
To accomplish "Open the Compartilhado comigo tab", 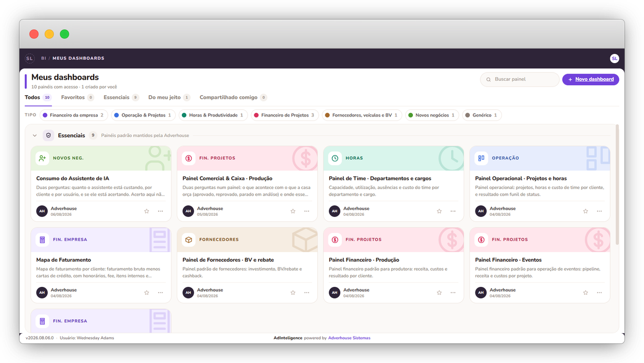I will pyautogui.click(x=233, y=97).
